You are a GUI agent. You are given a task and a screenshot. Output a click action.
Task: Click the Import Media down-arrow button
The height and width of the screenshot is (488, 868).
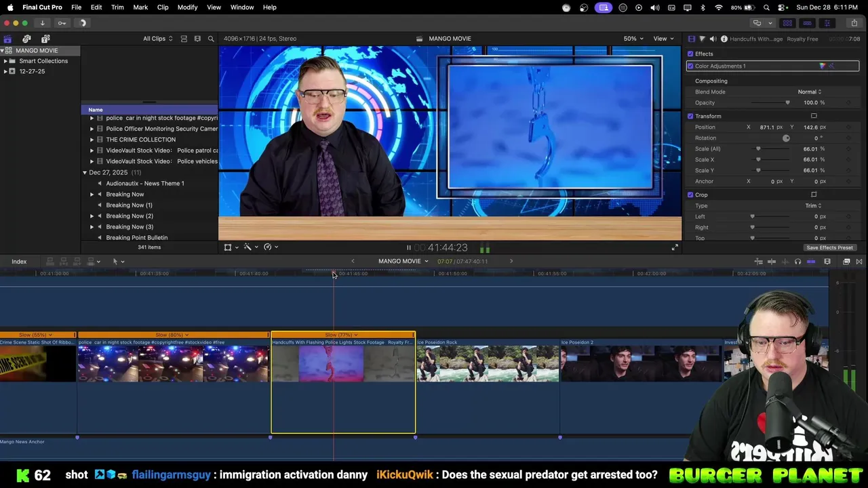pos(42,23)
